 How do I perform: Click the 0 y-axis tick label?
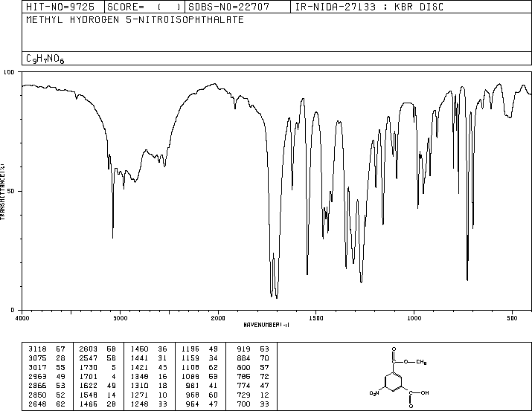coord(13,310)
